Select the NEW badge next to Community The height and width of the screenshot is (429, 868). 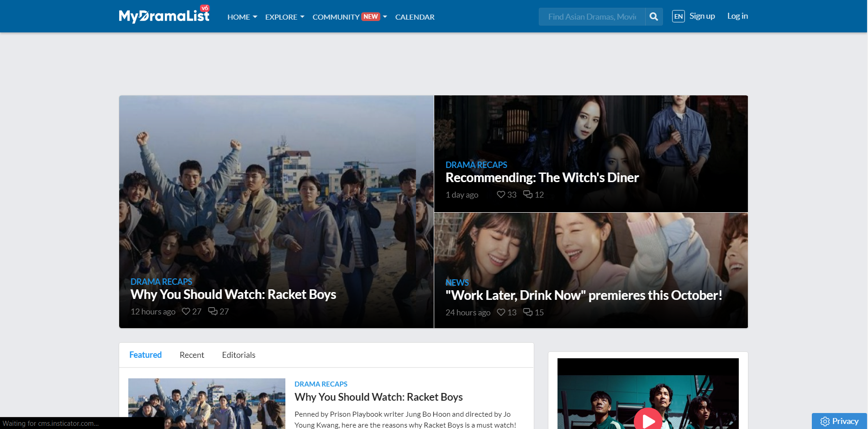click(370, 16)
